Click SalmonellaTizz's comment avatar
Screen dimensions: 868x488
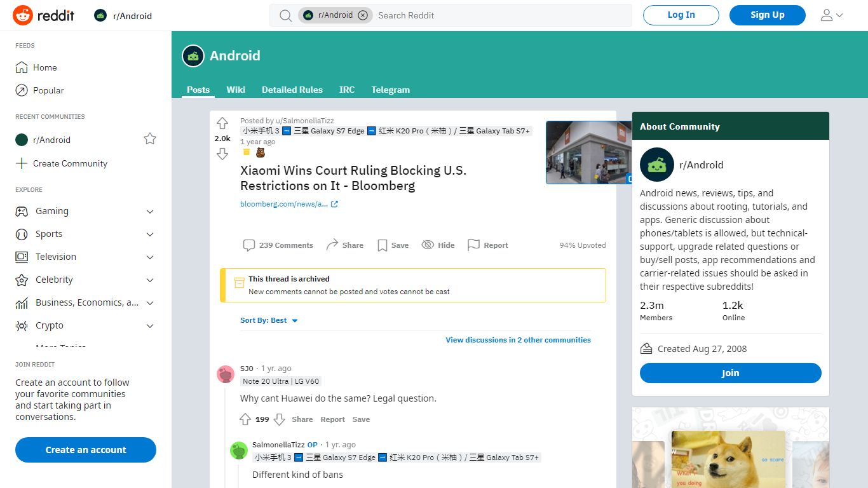click(x=239, y=451)
